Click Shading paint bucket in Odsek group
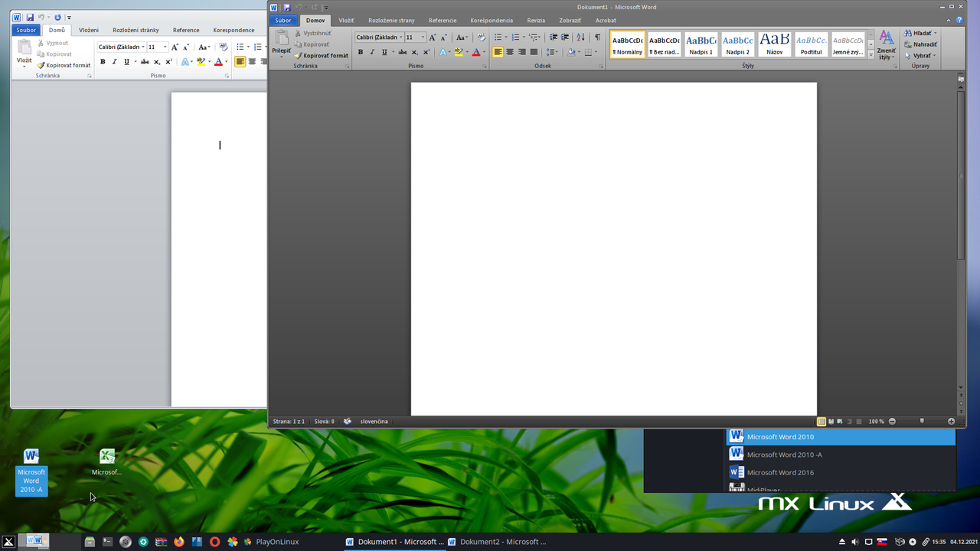The height and width of the screenshot is (551, 980). click(570, 52)
